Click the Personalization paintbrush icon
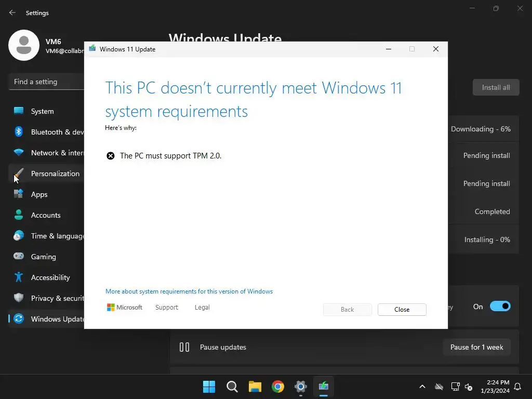The width and height of the screenshot is (532, 399). click(x=19, y=174)
